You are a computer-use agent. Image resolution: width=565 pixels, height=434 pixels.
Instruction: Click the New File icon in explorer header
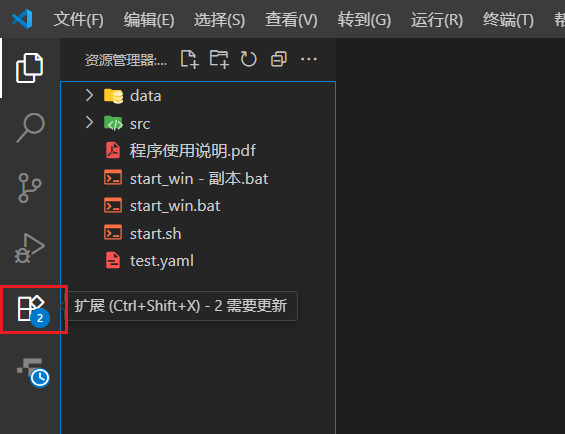click(190, 59)
